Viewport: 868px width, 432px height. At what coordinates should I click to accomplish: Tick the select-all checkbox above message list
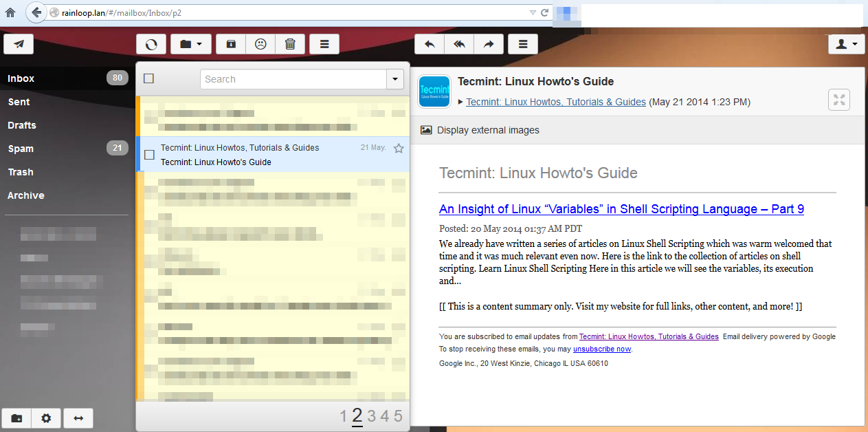(148, 79)
